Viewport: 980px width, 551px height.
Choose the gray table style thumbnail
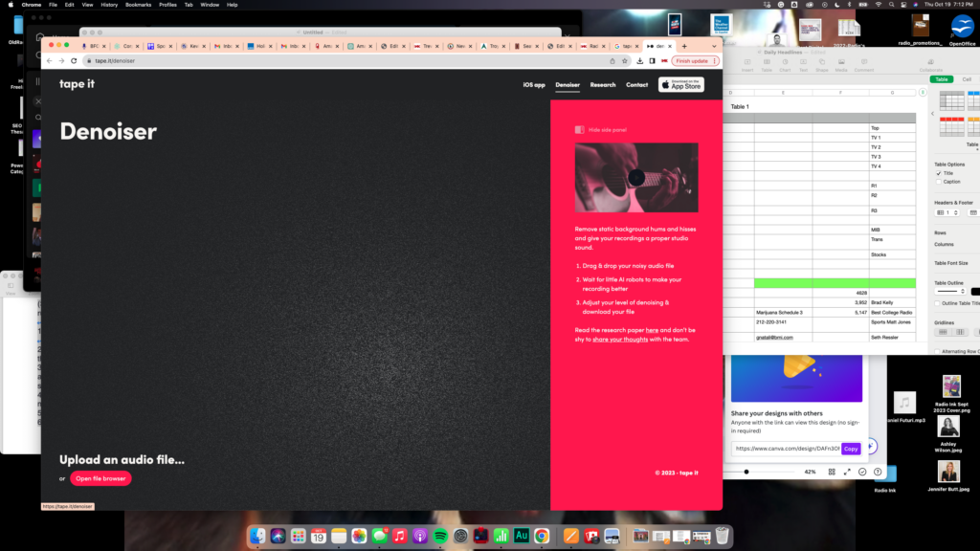point(951,100)
